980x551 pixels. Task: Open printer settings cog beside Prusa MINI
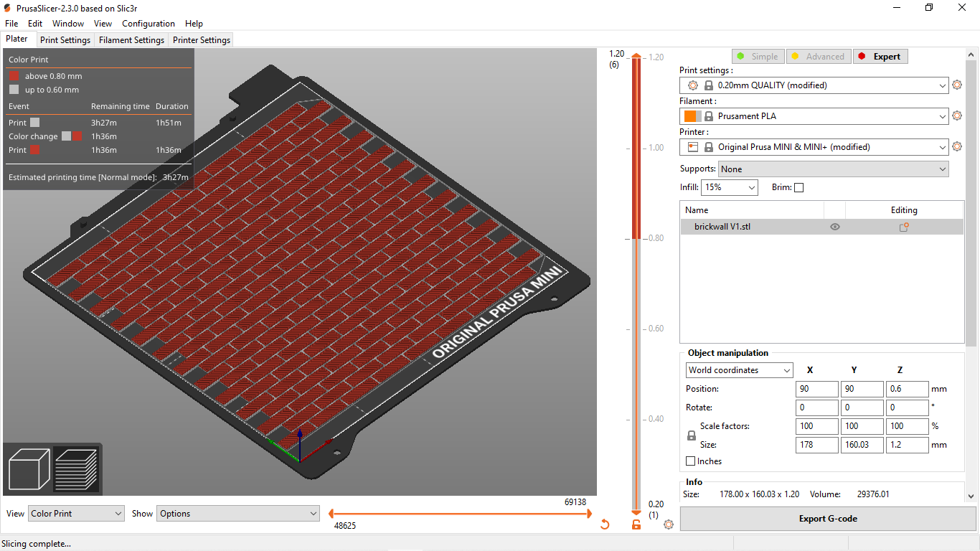[x=956, y=146]
